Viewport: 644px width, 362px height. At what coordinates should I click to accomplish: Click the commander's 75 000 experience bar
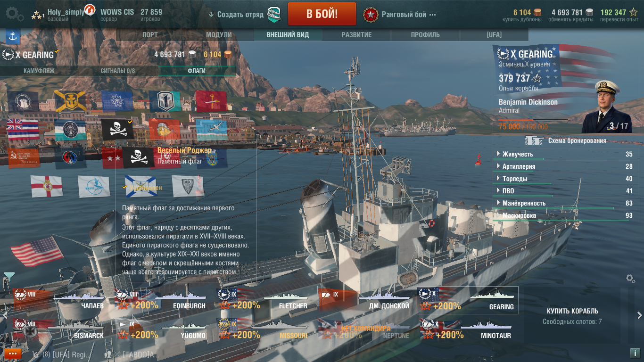533,123
